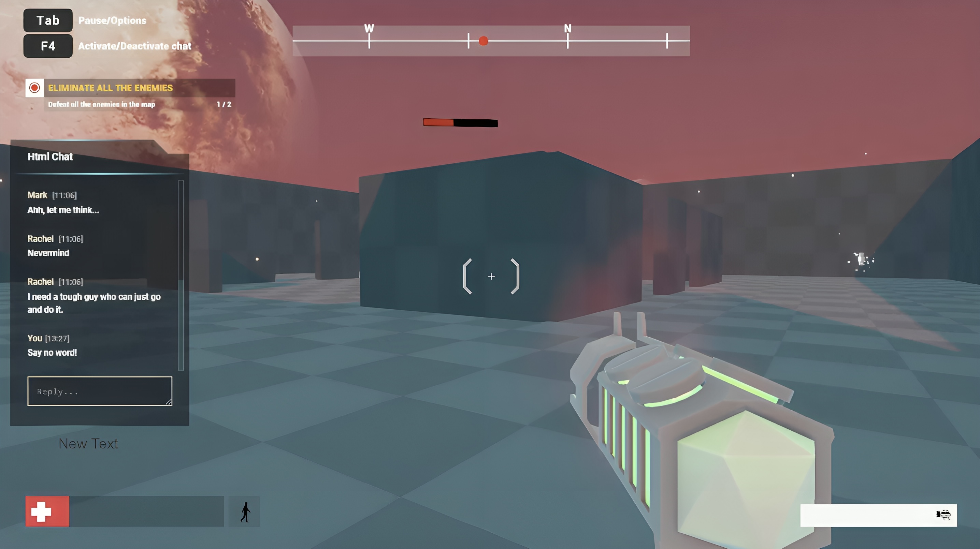Click Rachel's nevermind chat message

(48, 252)
